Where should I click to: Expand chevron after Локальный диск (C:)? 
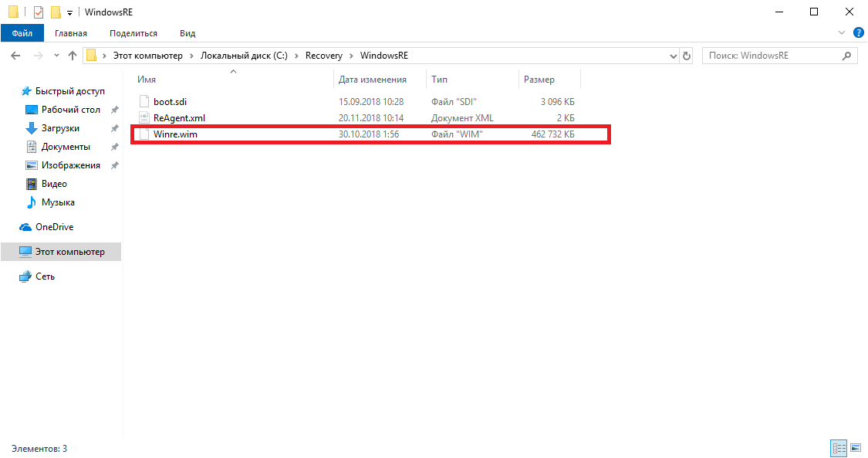click(x=297, y=56)
